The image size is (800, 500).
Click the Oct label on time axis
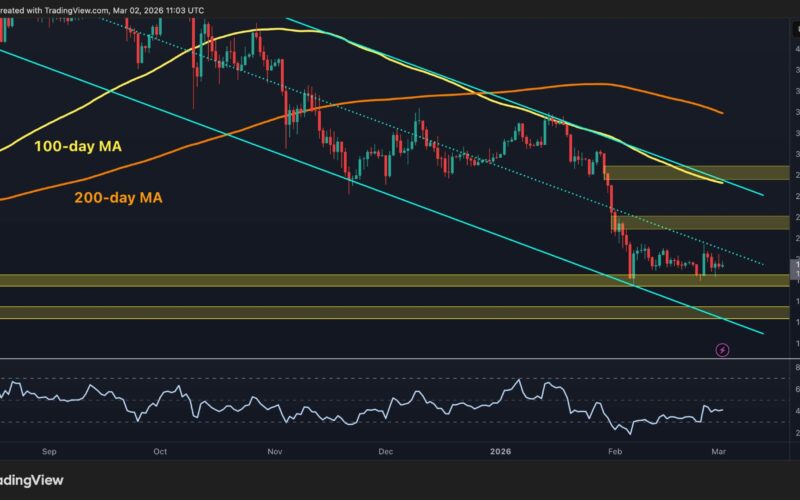pyautogui.click(x=162, y=451)
